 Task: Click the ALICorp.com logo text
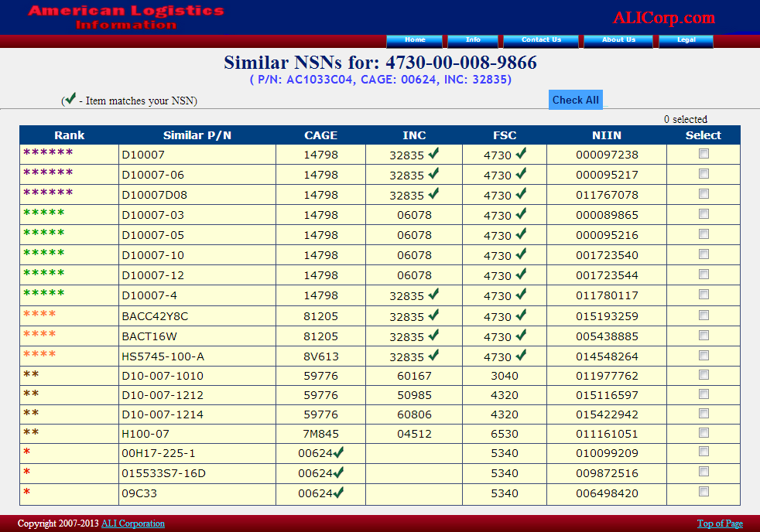663,18
